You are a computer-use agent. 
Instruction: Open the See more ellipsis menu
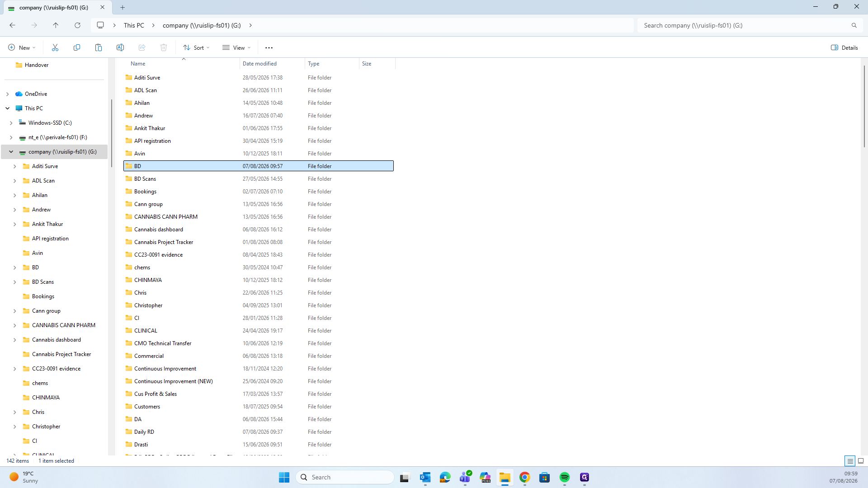(269, 47)
